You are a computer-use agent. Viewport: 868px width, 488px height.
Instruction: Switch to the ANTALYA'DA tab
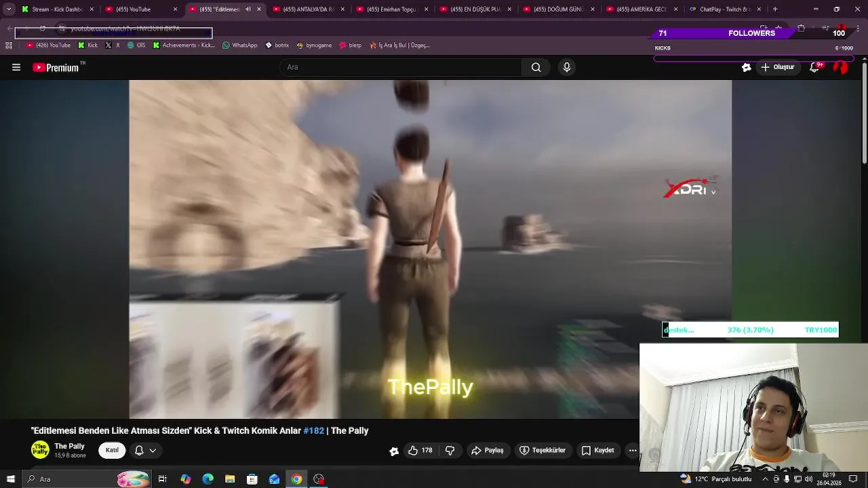(x=309, y=9)
